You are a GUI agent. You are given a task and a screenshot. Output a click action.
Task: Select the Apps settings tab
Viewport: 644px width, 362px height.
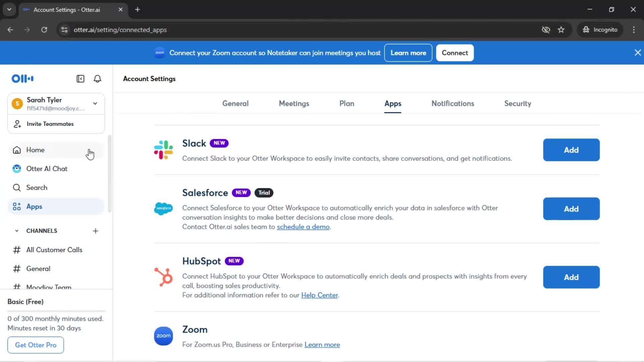coord(393,104)
